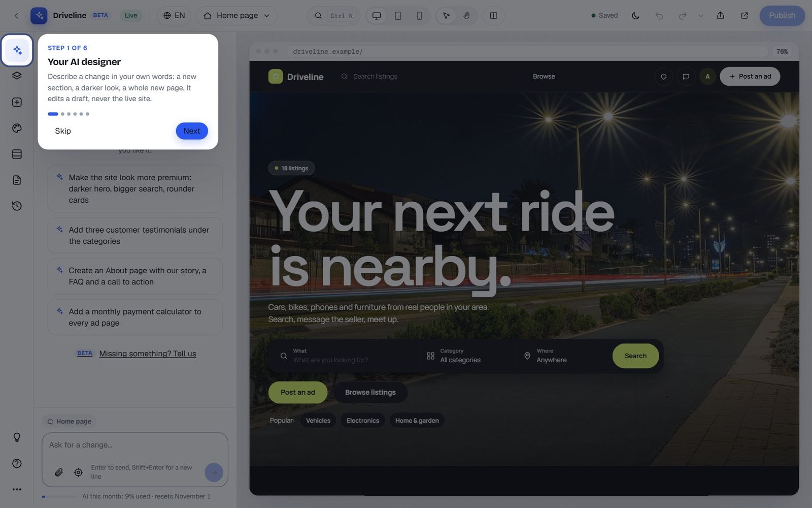Open the Layers panel in the sidebar

[17, 76]
